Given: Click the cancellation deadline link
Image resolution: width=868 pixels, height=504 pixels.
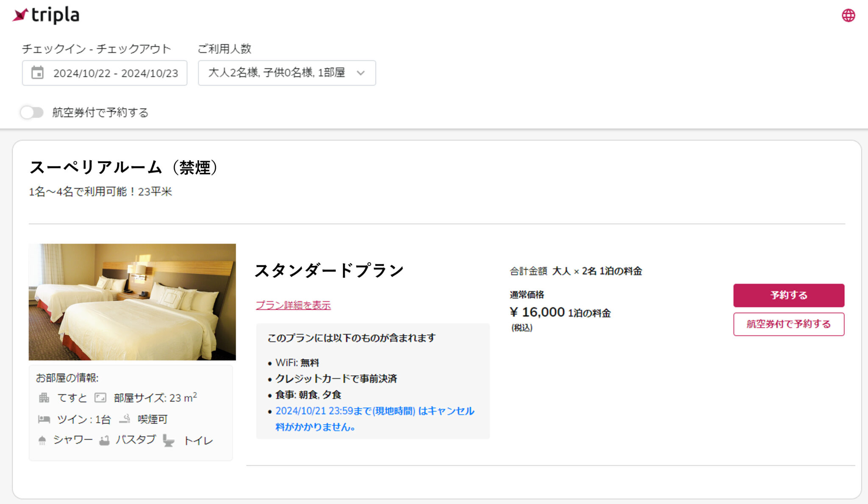Looking at the screenshot, I should tap(375, 410).
